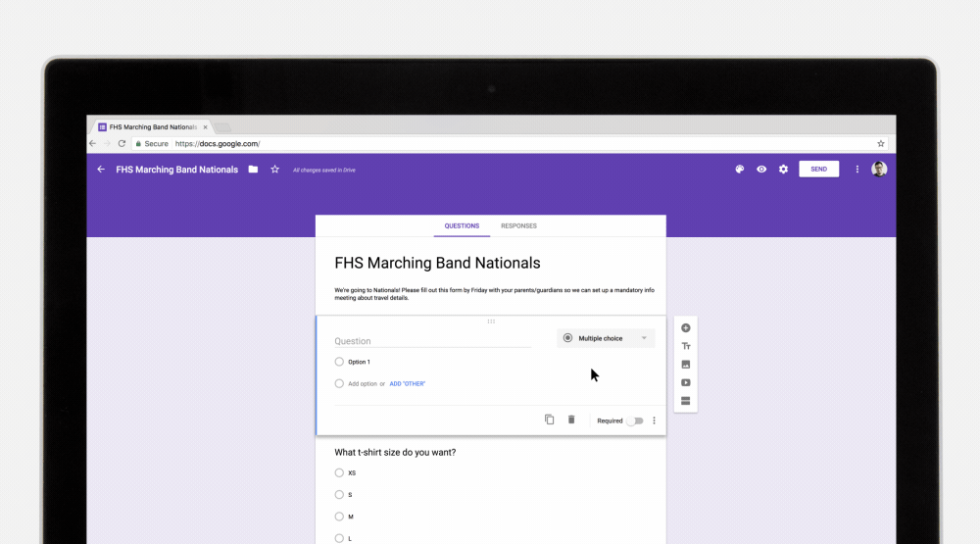
Task: Add a video from sidebar
Action: click(686, 383)
